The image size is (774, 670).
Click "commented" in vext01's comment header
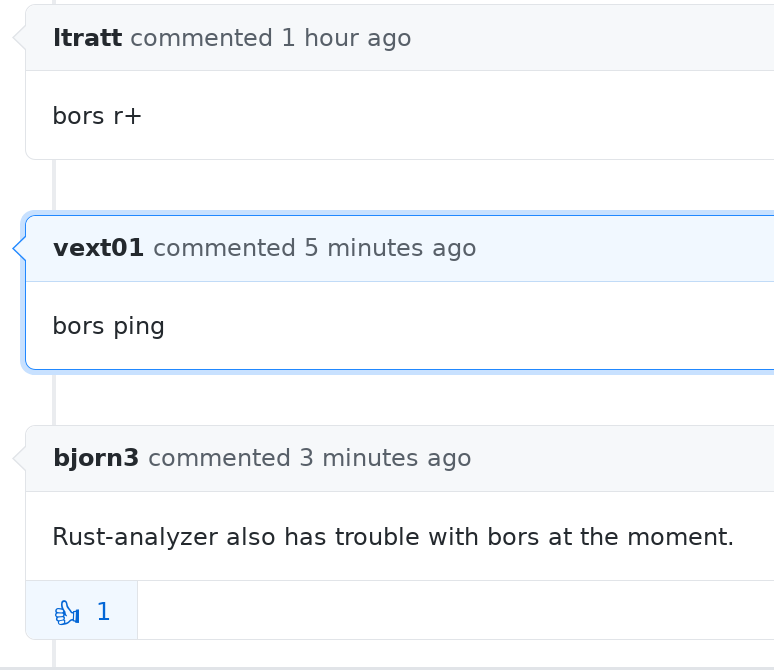(224, 248)
